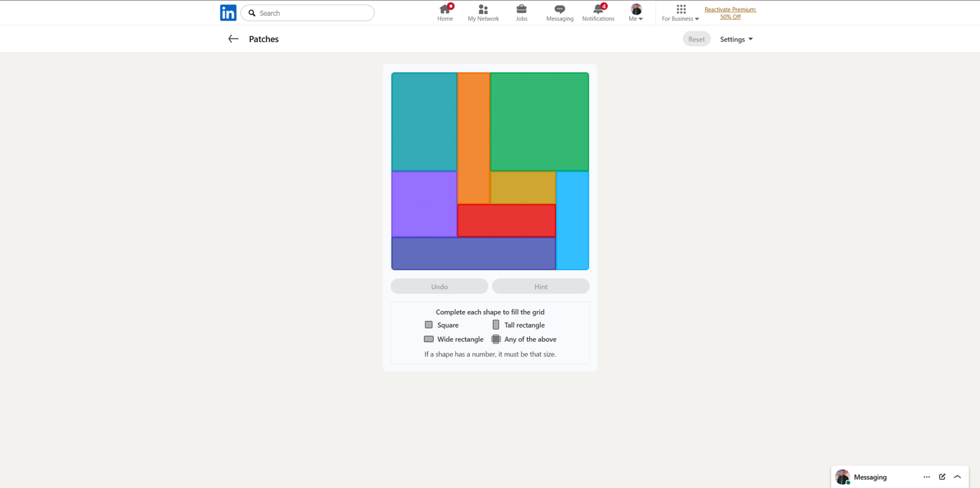980x488 pixels.
Task: Open the Settings dropdown
Action: [736, 39]
